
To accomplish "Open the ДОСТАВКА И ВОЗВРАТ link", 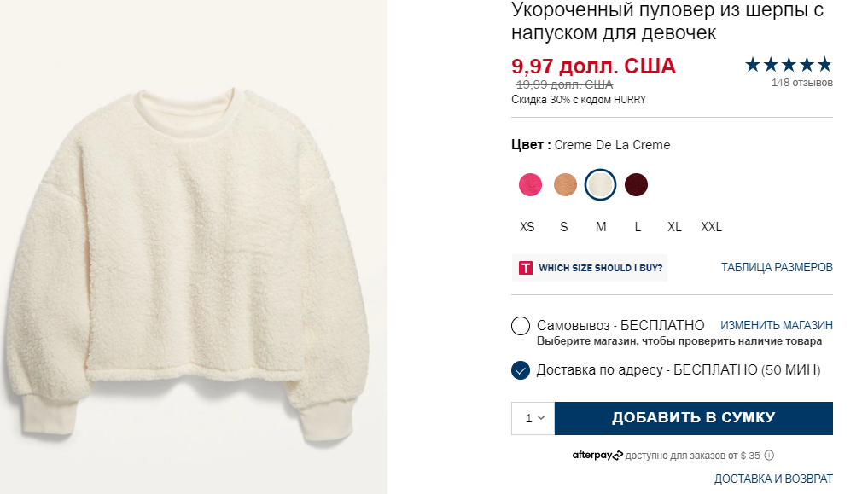I will [773, 479].
